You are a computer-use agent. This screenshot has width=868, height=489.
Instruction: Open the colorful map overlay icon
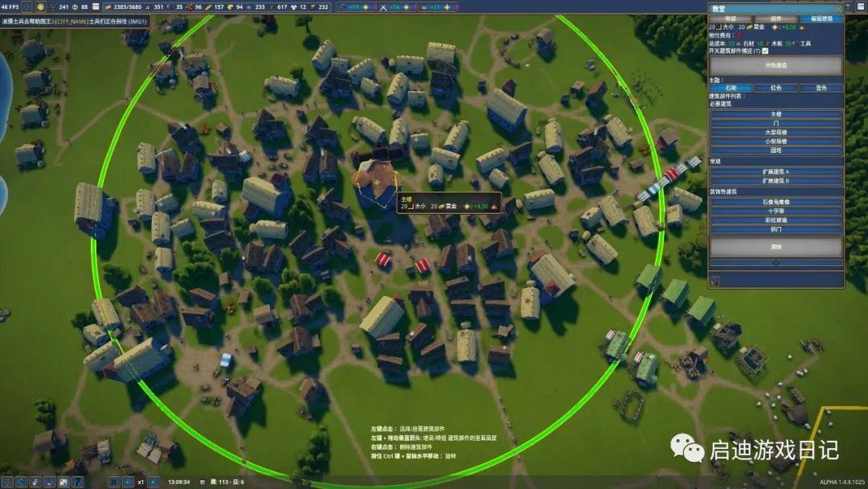pyautogui.click(x=63, y=482)
